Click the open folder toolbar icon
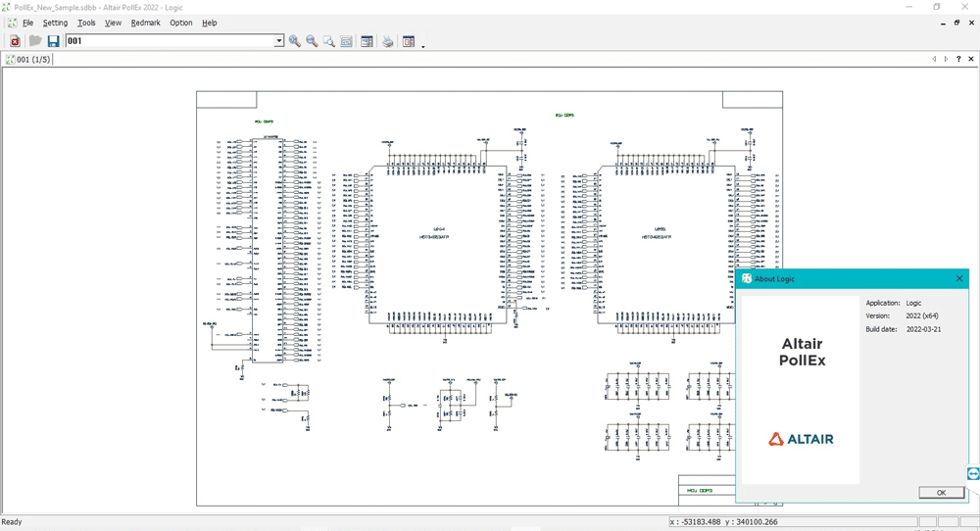The image size is (980, 531). 34,41
